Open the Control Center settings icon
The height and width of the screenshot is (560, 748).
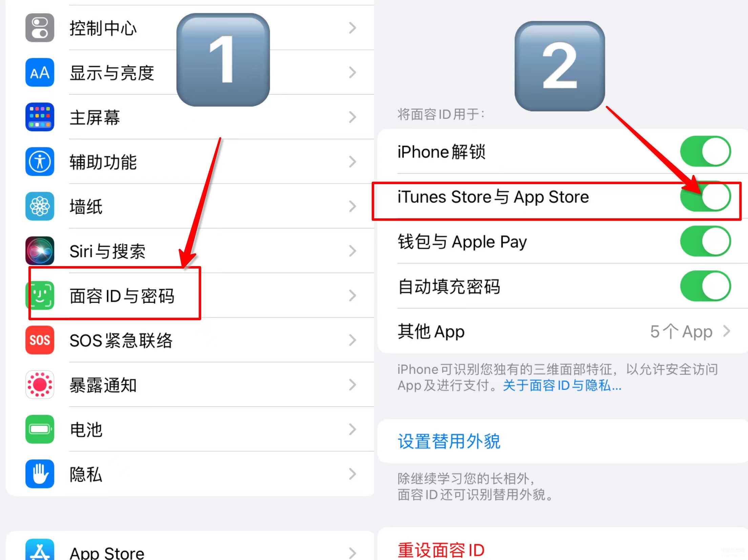(x=40, y=28)
